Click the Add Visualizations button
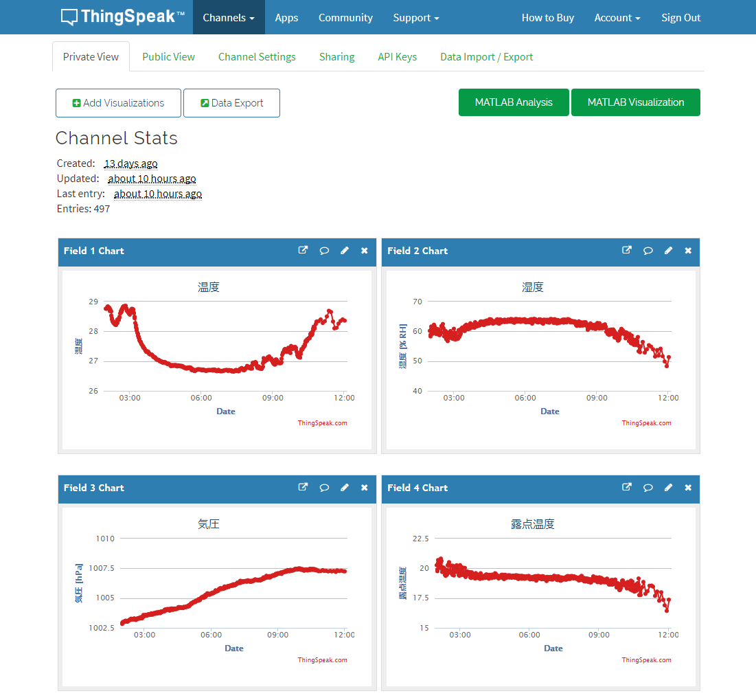 (x=118, y=103)
